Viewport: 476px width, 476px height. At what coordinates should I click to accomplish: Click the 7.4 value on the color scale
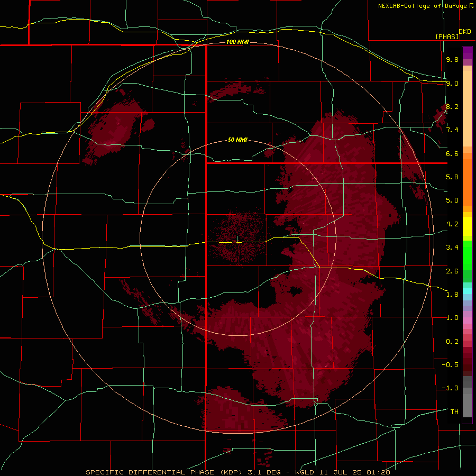click(452, 130)
